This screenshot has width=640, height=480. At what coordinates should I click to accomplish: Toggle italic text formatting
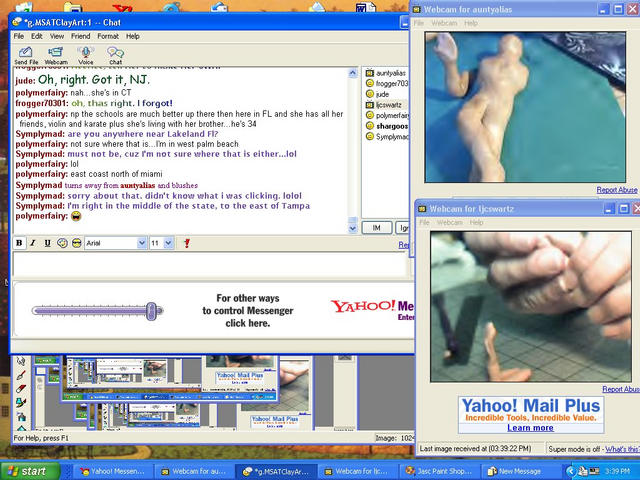[x=33, y=243]
